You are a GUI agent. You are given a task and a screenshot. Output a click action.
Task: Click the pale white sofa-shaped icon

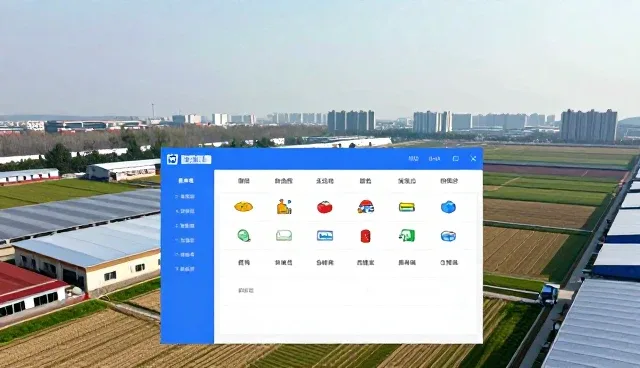pos(284,235)
